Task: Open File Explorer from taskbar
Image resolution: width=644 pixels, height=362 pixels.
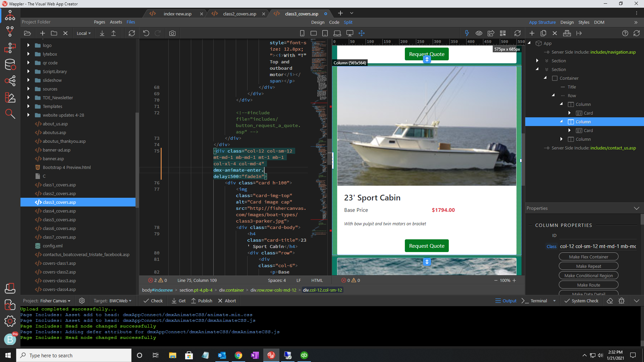Action: click(172, 355)
